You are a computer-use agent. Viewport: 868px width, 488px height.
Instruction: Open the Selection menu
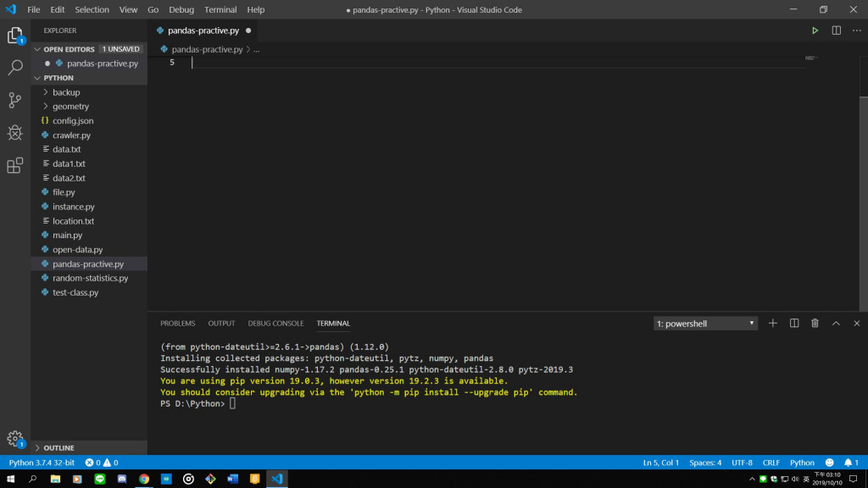[x=92, y=9]
